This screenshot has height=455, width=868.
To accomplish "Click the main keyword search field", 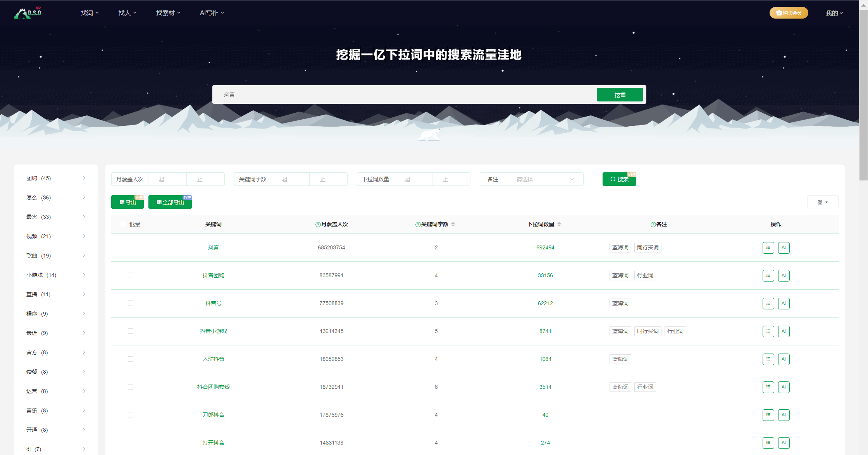I will click(x=404, y=94).
